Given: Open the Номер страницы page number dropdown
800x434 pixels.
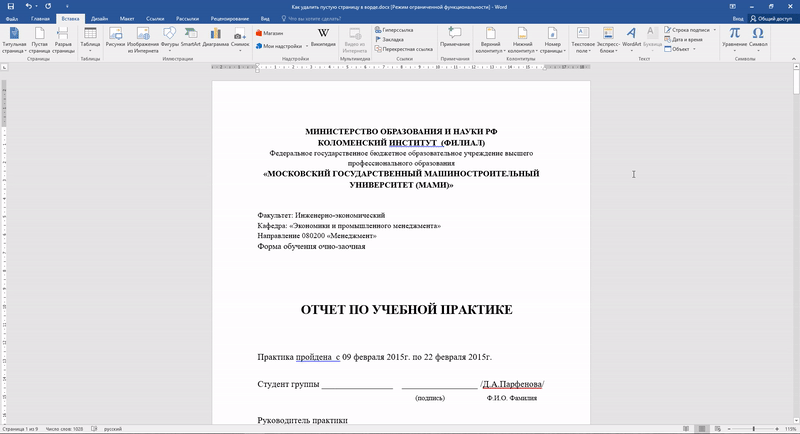Looking at the screenshot, I should [x=553, y=41].
